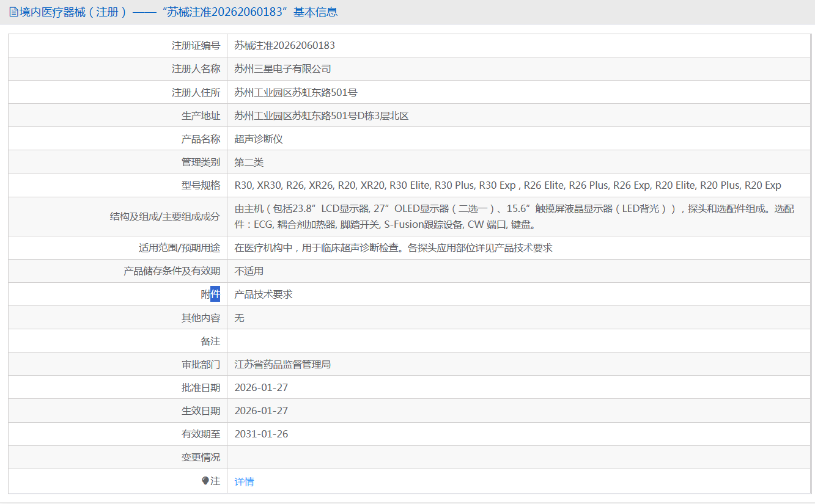This screenshot has width=815, height=504.
Task: Select the 产品储存条件及有效期 label
Action: pyautogui.click(x=172, y=271)
